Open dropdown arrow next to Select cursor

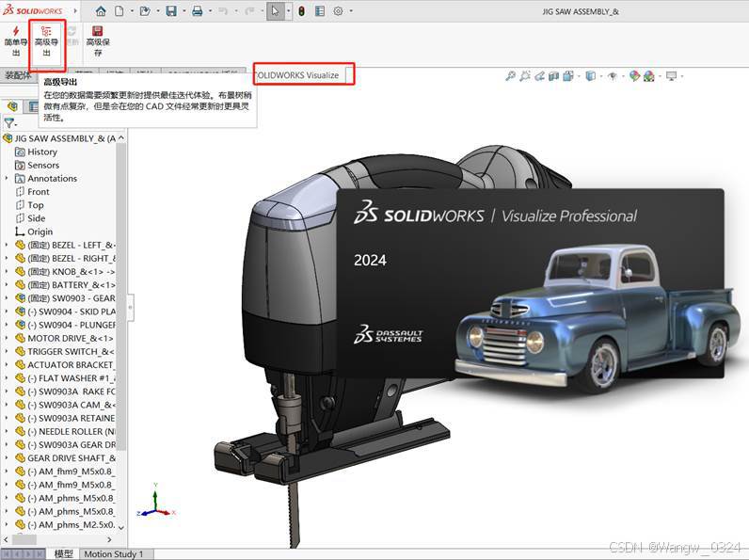point(288,11)
